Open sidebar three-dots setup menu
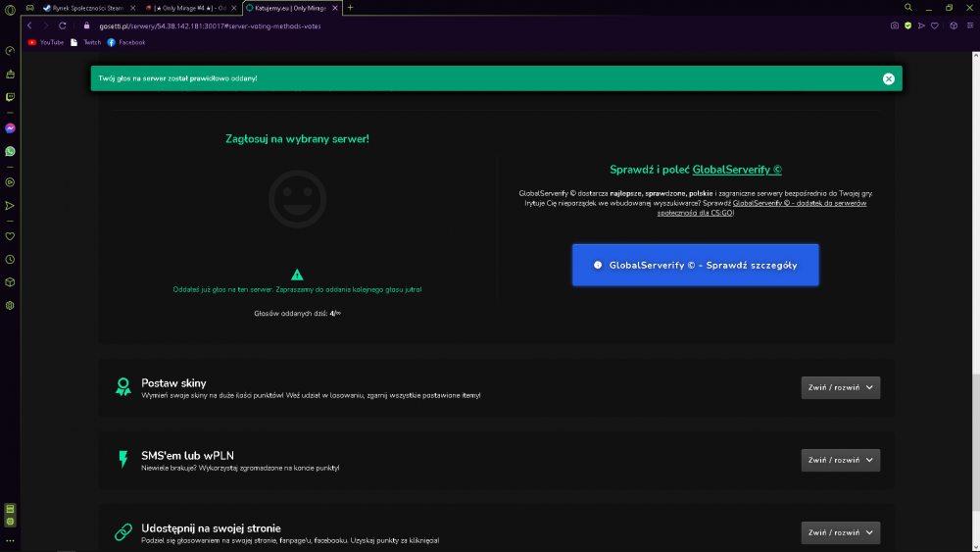 point(10,541)
